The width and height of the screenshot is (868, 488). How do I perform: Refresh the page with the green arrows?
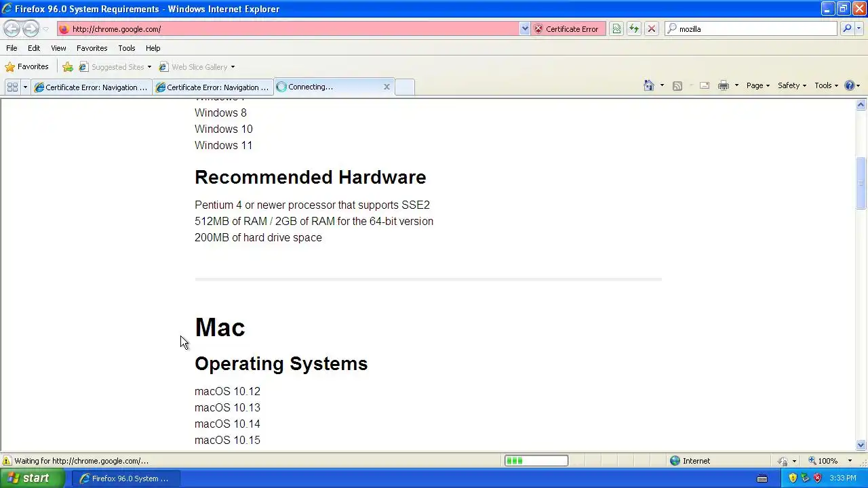tap(633, 29)
